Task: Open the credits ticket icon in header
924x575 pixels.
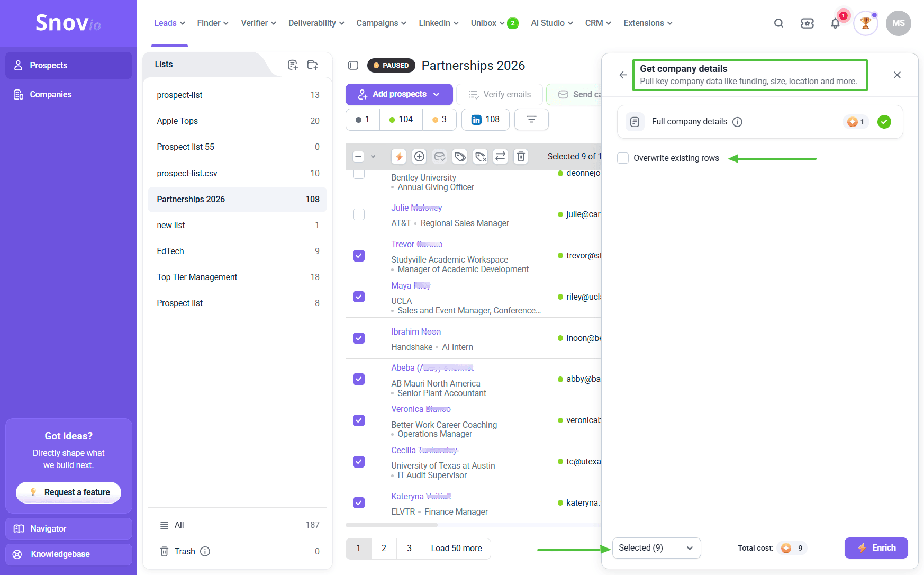Action: [x=807, y=23]
